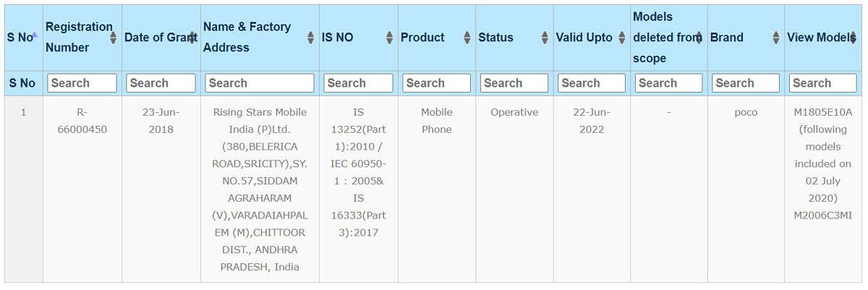Sort by View Models arrows
This screenshot has width=868, height=290.
854,38
